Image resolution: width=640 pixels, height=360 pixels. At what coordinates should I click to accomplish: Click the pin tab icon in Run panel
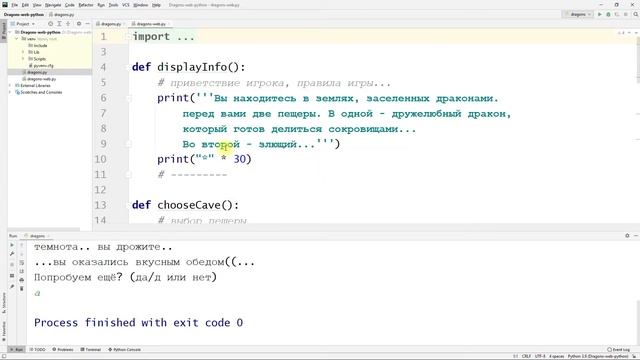[x=12, y=287]
